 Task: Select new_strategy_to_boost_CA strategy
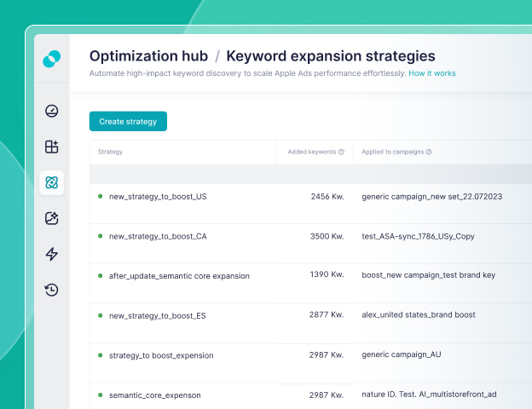[x=158, y=236]
